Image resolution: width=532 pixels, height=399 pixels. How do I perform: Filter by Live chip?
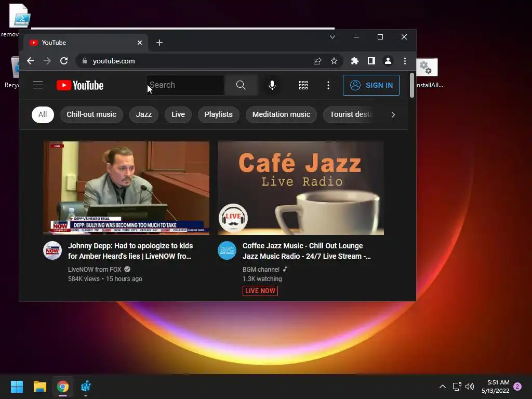pyautogui.click(x=178, y=114)
